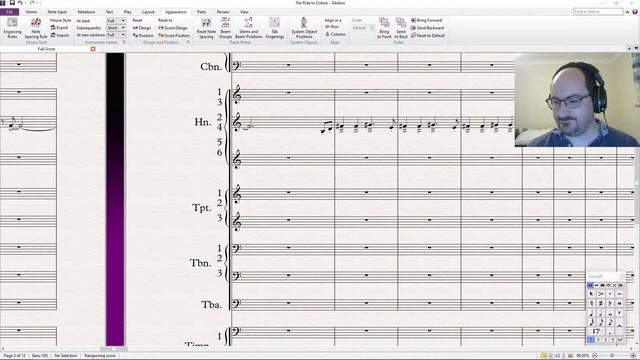Viewport: 640px width, 360px height.
Task: Switch to Notations tab
Action: point(86,12)
